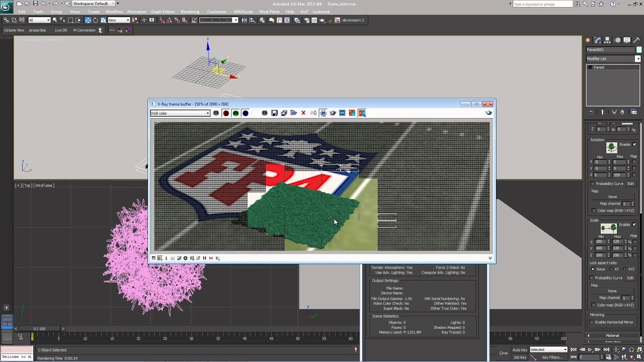Image resolution: width=644 pixels, height=362 pixels.
Task: Click the Select and Link chain icon
Action: tap(6, 20)
